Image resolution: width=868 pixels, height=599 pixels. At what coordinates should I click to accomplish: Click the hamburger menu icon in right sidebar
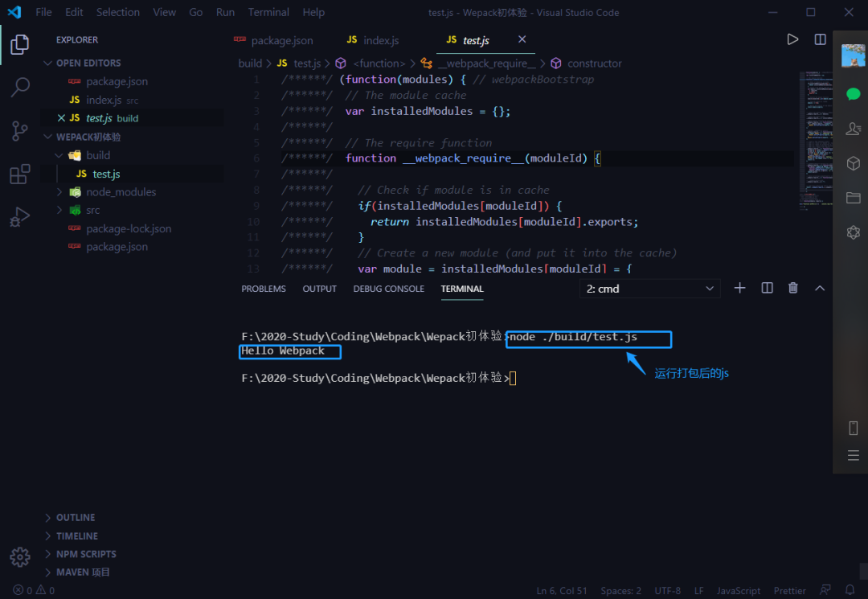pyautogui.click(x=853, y=456)
